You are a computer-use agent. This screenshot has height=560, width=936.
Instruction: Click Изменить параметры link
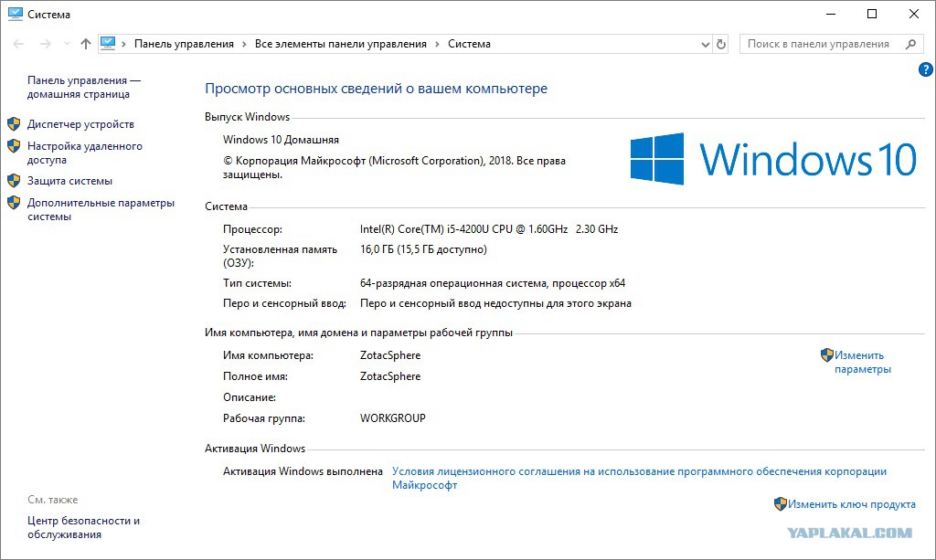tap(863, 362)
